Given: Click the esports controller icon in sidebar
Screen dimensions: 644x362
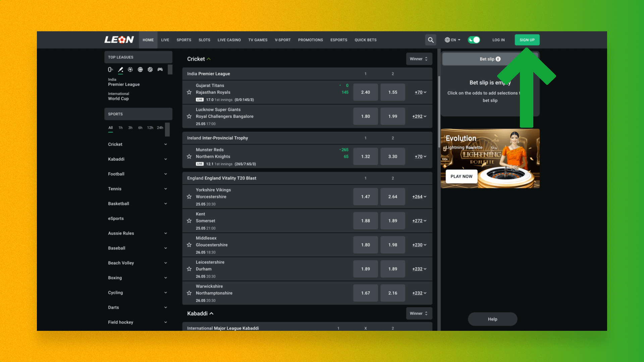Looking at the screenshot, I should click(160, 69).
